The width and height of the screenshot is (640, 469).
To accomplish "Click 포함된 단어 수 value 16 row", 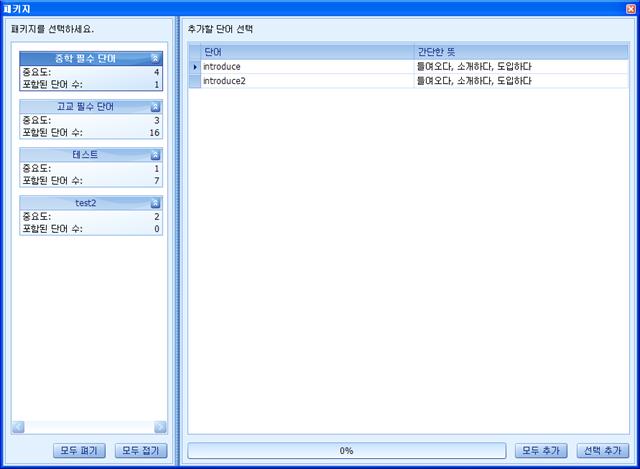I will (x=91, y=133).
